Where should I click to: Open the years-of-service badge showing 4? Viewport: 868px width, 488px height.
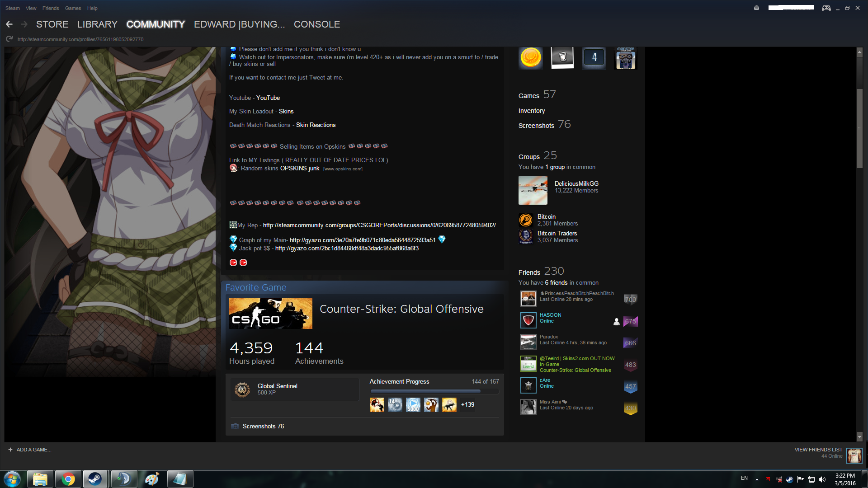point(594,57)
